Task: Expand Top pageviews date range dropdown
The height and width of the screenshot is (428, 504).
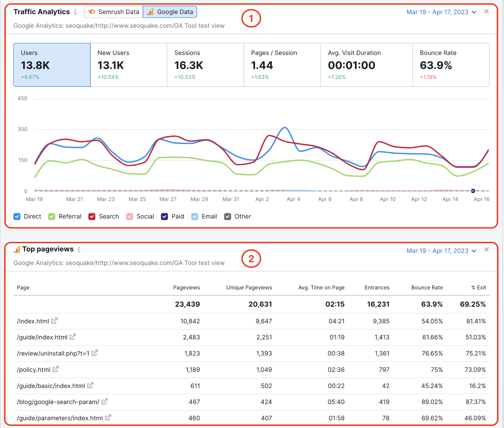Action: (x=441, y=251)
